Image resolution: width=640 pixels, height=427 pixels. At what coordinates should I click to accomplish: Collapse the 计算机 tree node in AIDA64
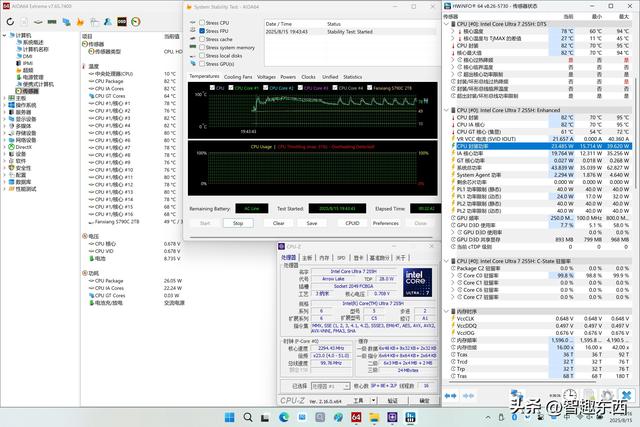(x=4, y=36)
